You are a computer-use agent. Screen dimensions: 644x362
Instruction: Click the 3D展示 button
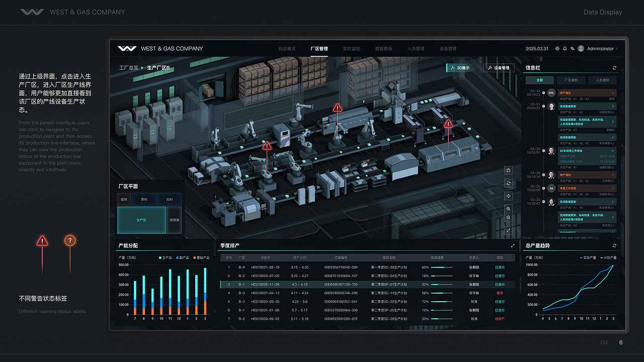tap(462, 68)
